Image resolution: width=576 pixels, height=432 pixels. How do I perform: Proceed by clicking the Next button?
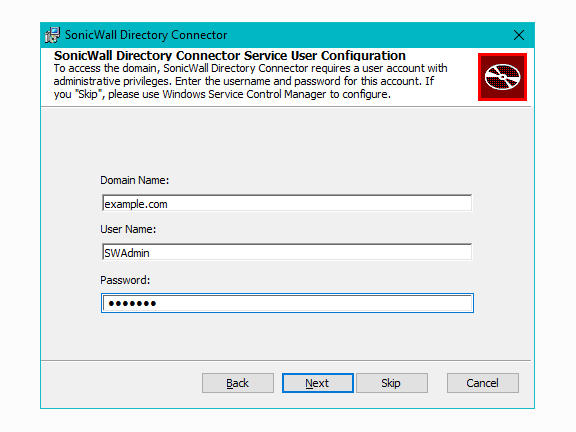[318, 383]
